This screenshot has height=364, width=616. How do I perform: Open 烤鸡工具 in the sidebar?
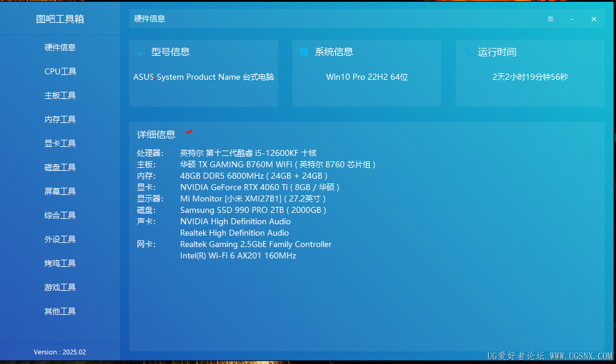tap(60, 263)
